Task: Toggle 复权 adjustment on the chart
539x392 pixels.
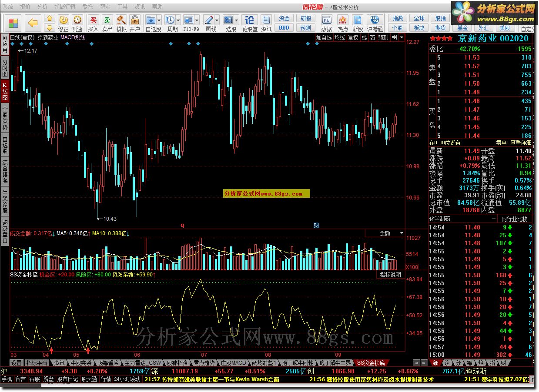Action: [x=353, y=37]
